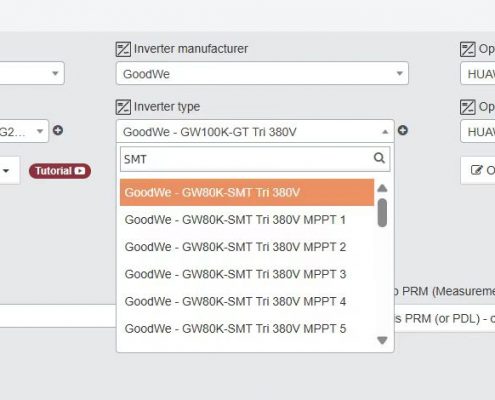This screenshot has width=495, height=400.
Task: Open the GoodWe inverter manufacturer dropdown
Action: pos(262,73)
